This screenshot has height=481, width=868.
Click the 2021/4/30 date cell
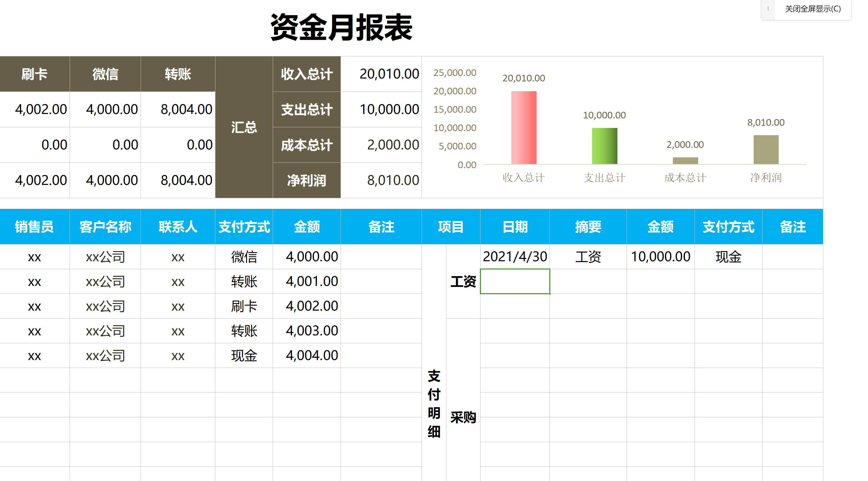[x=515, y=257]
